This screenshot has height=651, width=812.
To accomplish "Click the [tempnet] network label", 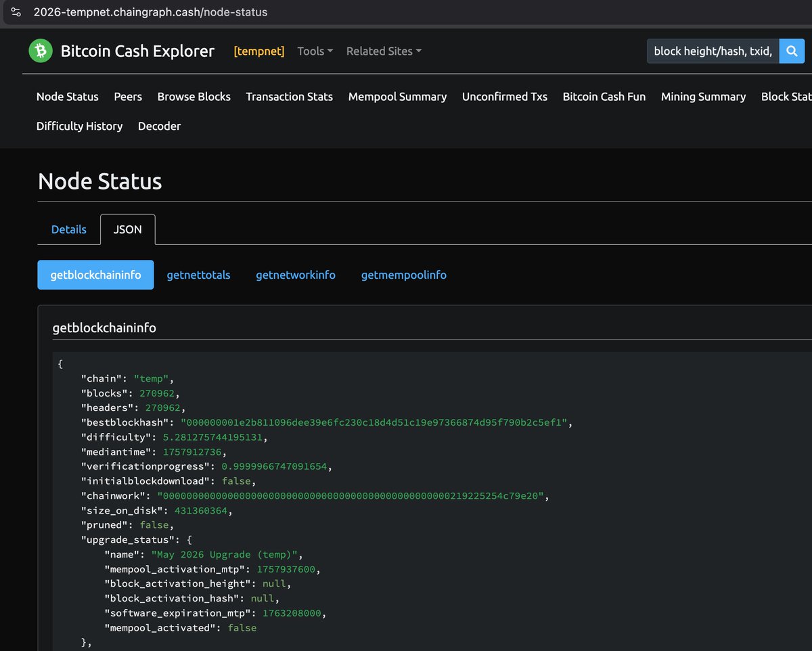I will tap(259, 51).
